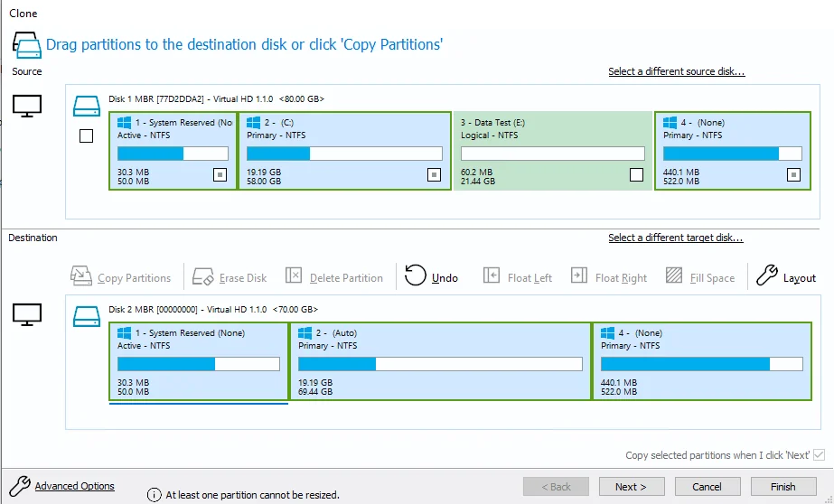Image resolution: width=834 pixels, height=504 pixels.
Task: Click Windows logo on destination partition 4
Action: 607,333
